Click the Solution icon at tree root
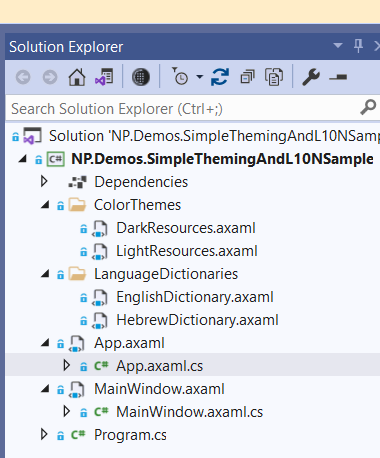This screenshot has height=458, width=380. 32,136
